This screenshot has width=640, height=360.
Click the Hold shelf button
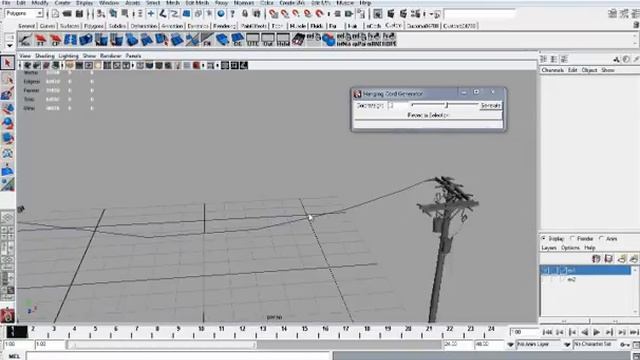[x=283, y=40]
